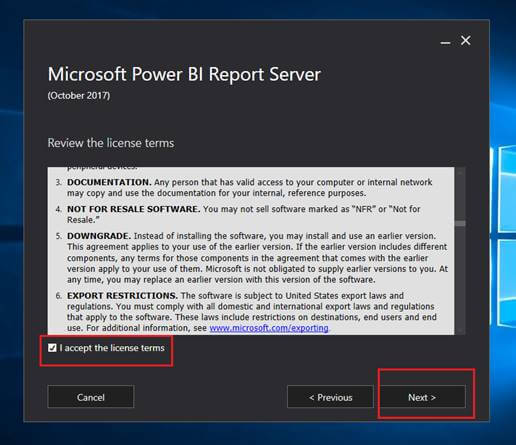Close the installer with the X icon

click(466, 41)
